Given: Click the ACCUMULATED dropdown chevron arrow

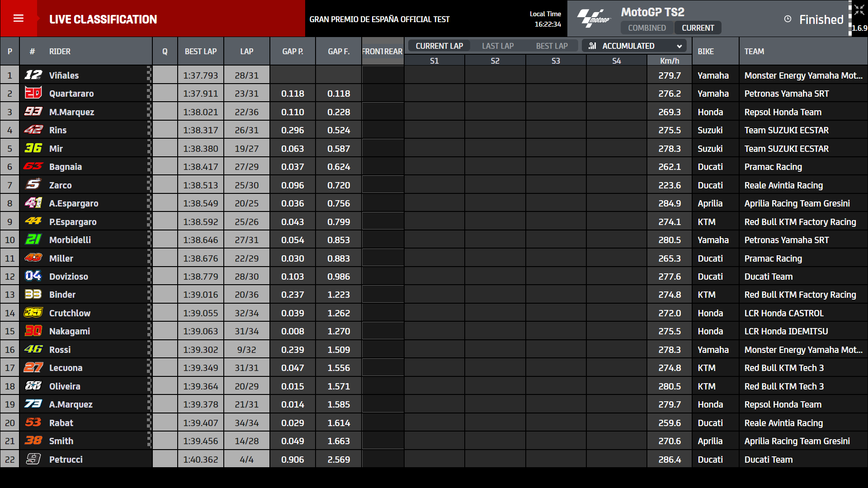Looking at the screenshot, I should (679, 46).
